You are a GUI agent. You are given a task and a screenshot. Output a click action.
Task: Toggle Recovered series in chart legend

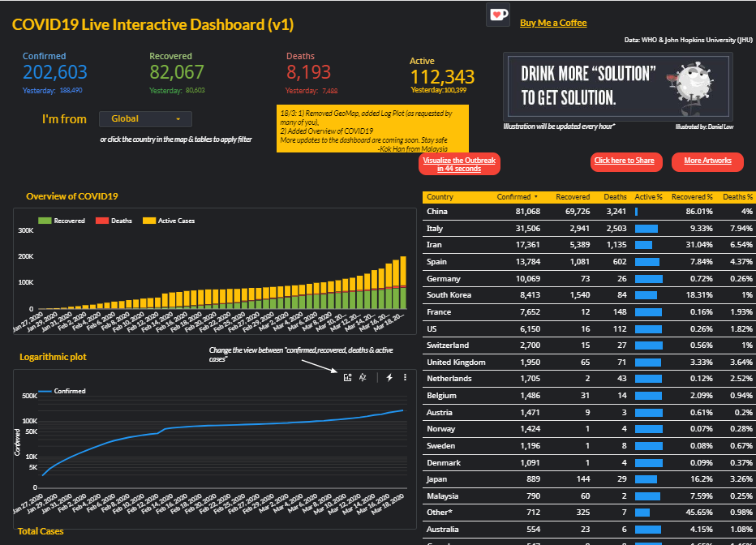click(62, 221)
